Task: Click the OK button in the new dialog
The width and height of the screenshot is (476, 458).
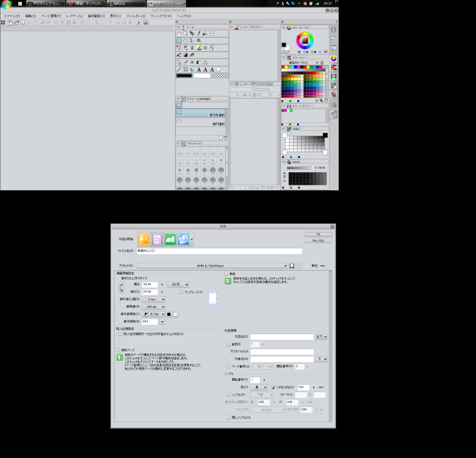Action: [x=318, y=234]
